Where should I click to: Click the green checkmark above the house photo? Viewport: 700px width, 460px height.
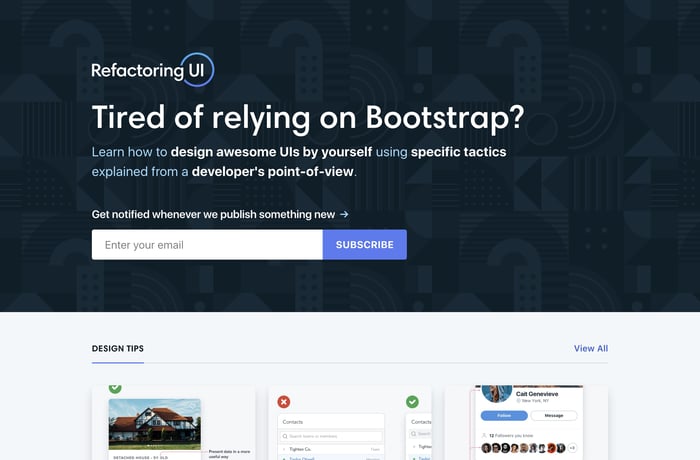(x=115, y=388)
